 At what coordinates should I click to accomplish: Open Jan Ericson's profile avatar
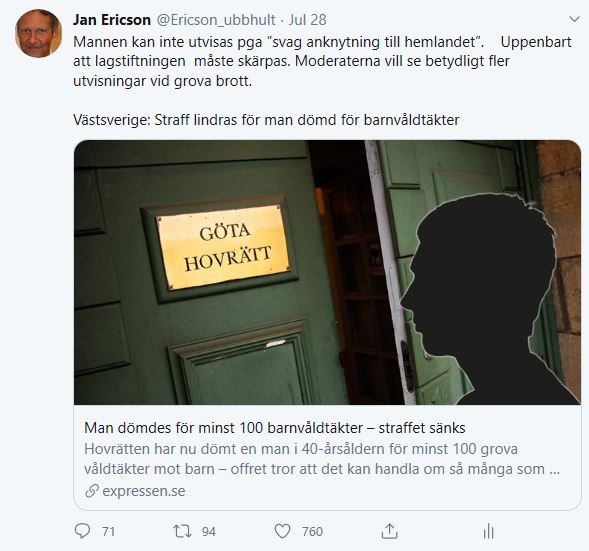pyautogui.click(x=38, y=33)
